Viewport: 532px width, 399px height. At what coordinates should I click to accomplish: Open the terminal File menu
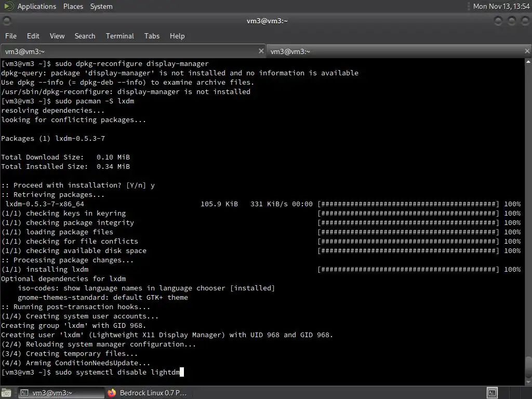(10, 36)
